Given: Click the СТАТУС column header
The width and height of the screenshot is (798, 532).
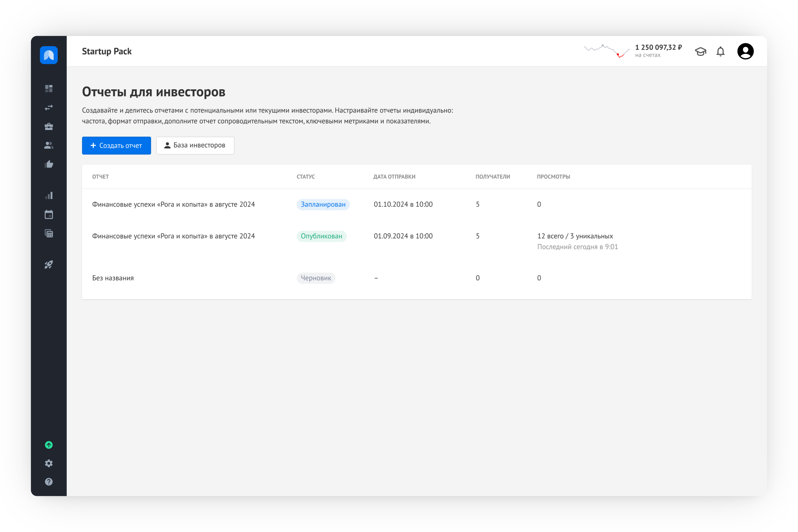Looking at the screenshot, I should coord(306,177).
